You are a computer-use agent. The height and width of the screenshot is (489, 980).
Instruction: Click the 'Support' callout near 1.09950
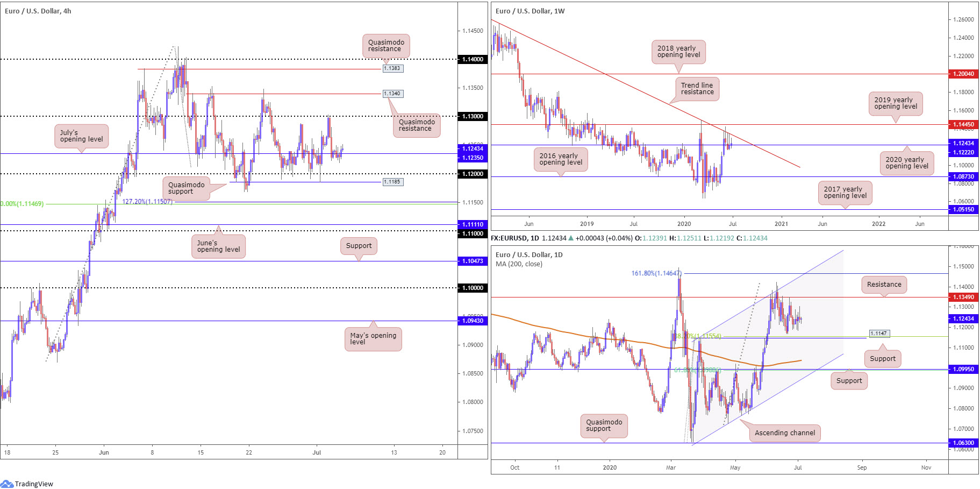coord(849,380)
